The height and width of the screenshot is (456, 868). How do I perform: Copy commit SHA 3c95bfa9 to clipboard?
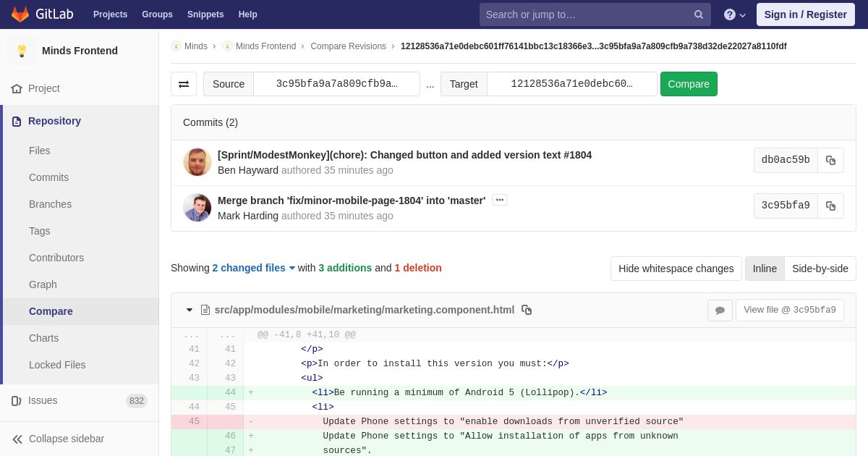click(830, 206)
